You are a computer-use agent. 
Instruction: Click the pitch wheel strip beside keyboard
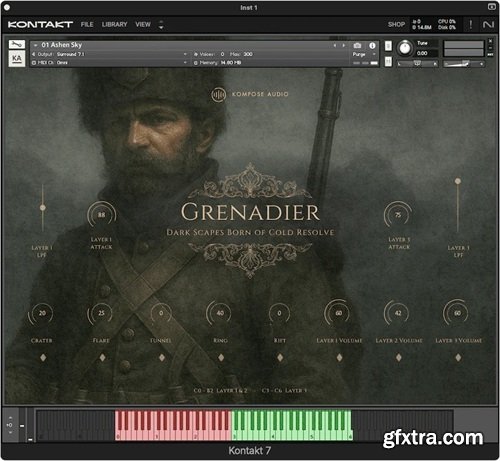22,425
